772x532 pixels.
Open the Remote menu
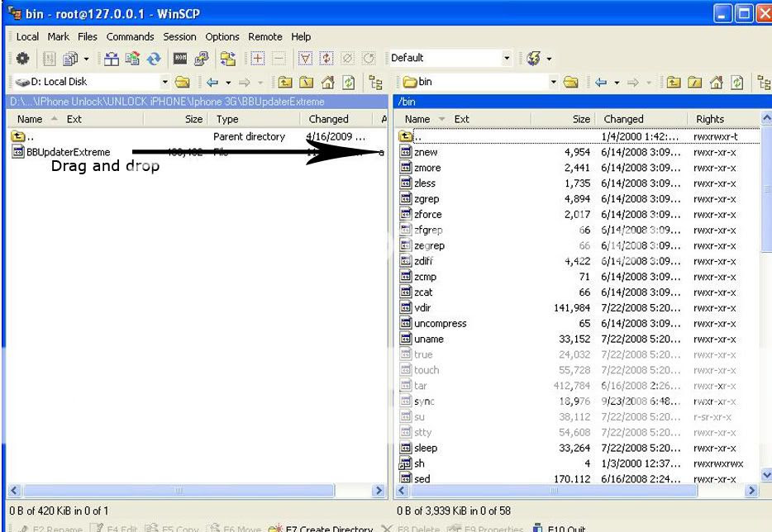pos(265,37)
